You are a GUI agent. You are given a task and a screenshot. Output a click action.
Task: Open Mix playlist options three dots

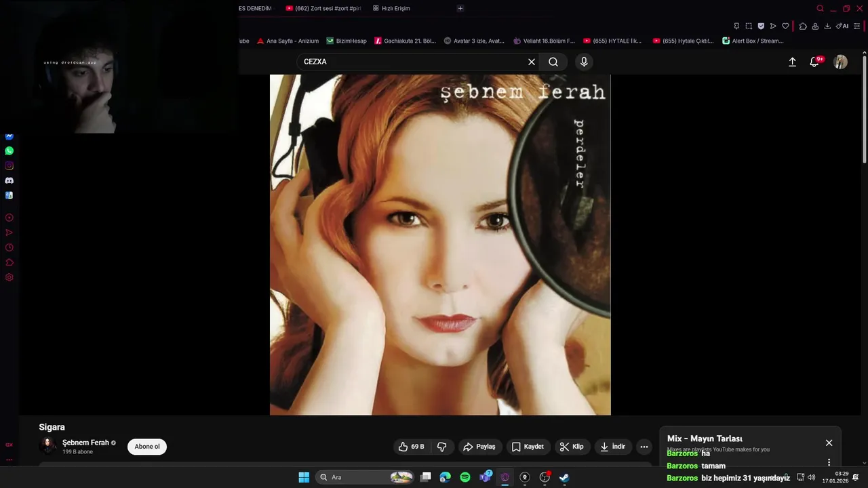tap(829, 462)
